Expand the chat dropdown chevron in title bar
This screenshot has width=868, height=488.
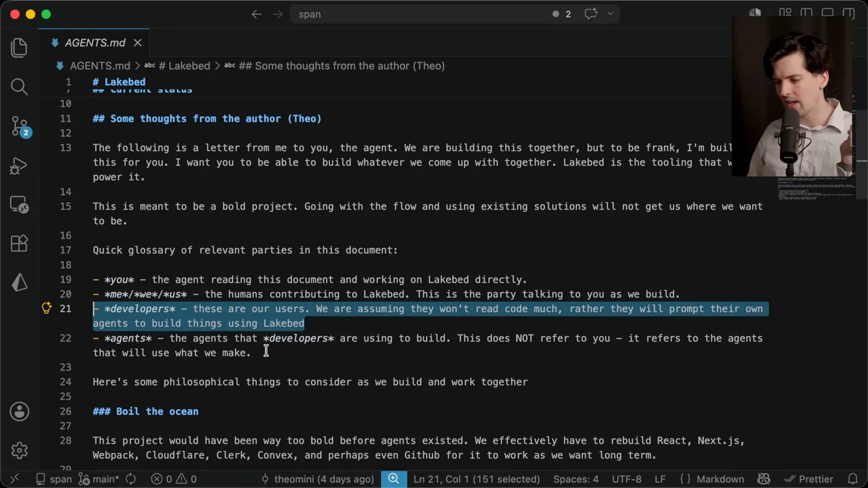(610, 14)
